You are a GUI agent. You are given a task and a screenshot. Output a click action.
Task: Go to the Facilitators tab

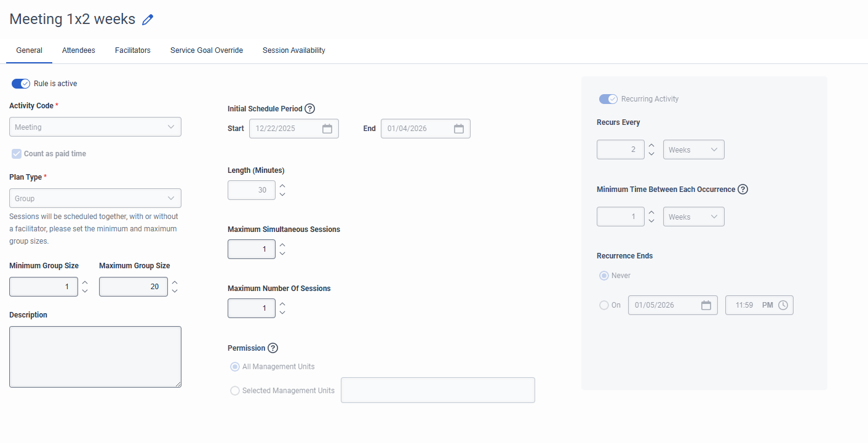click(x=133, y=50)
